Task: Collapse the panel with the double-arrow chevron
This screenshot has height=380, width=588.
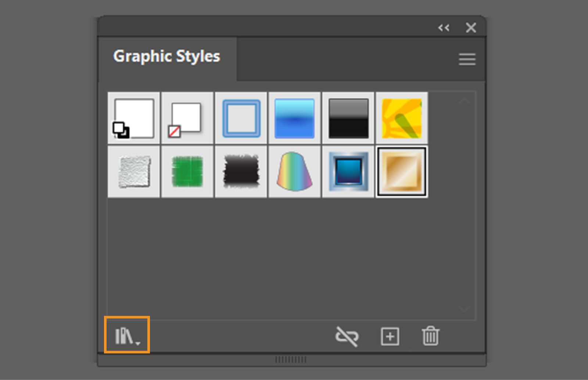Action: click(444, 28)
